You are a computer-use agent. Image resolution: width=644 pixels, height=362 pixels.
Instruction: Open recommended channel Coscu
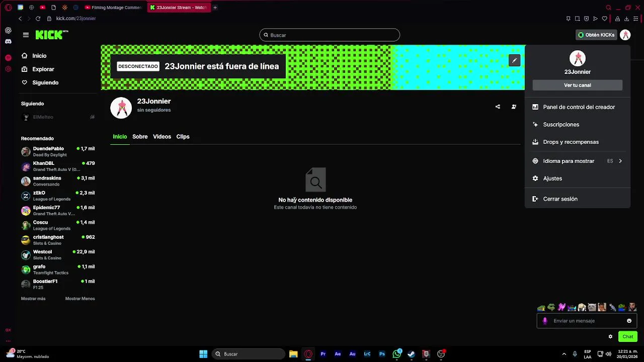[58, 225]
